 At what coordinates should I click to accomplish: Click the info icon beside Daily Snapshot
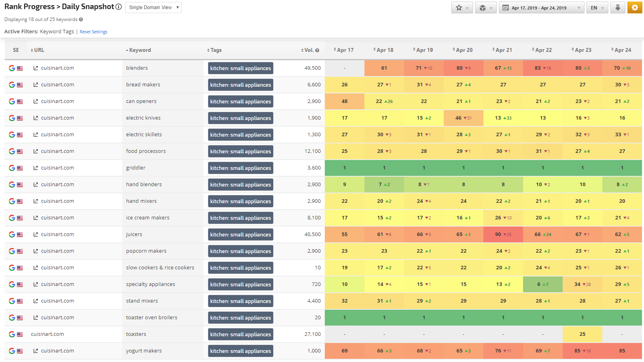(119, 7)
